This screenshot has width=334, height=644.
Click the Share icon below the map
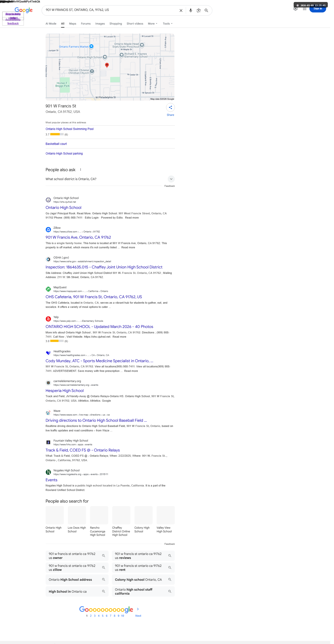point(172,108)
